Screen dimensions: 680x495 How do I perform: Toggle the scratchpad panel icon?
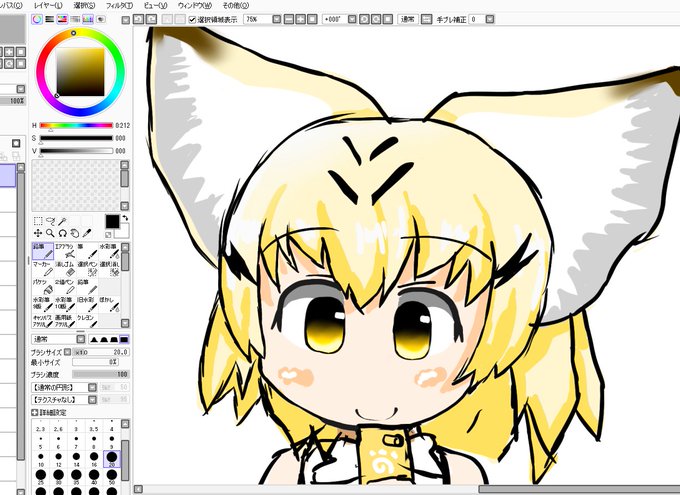(101, 19)
